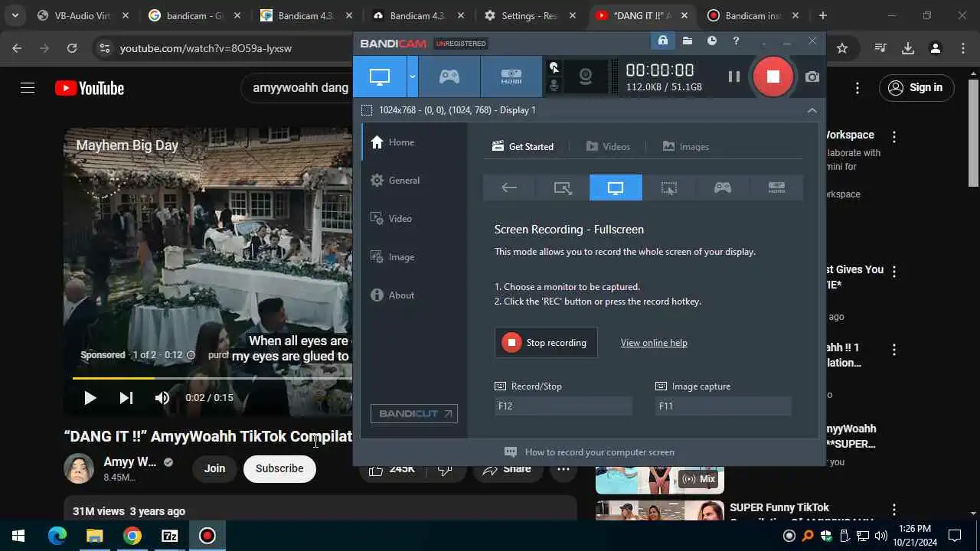Open more actions ellipsis beside Share

coord(563,469)
